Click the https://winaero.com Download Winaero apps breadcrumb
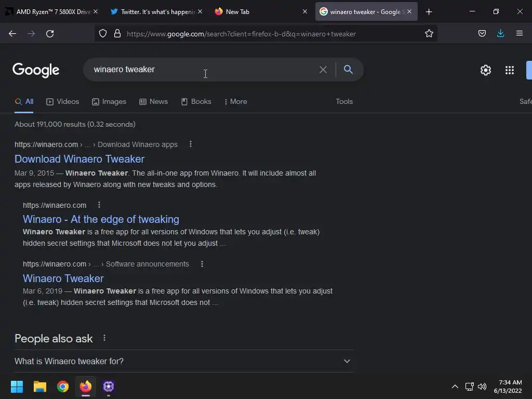532x399 pixels. pyautogui.click(x=96, y=144)
